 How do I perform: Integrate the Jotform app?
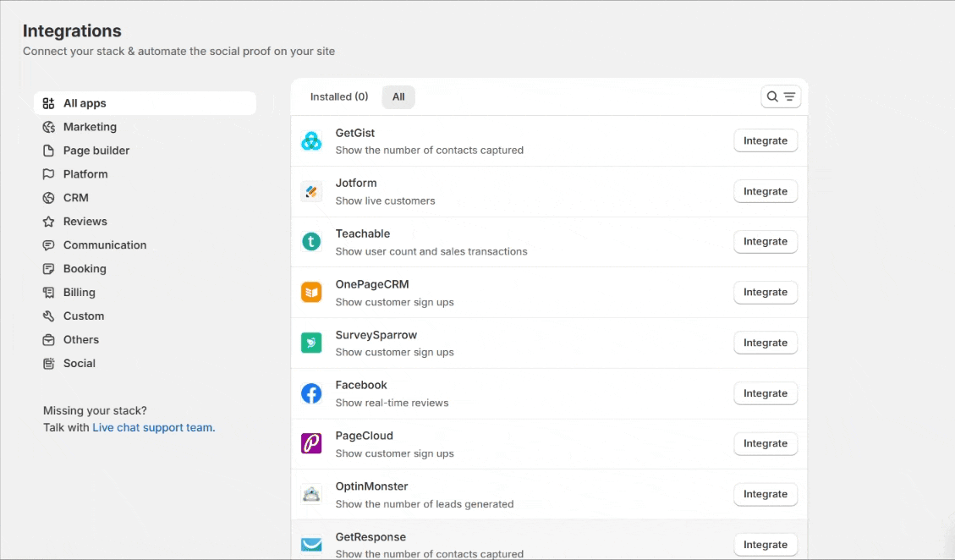pos(766,191)
